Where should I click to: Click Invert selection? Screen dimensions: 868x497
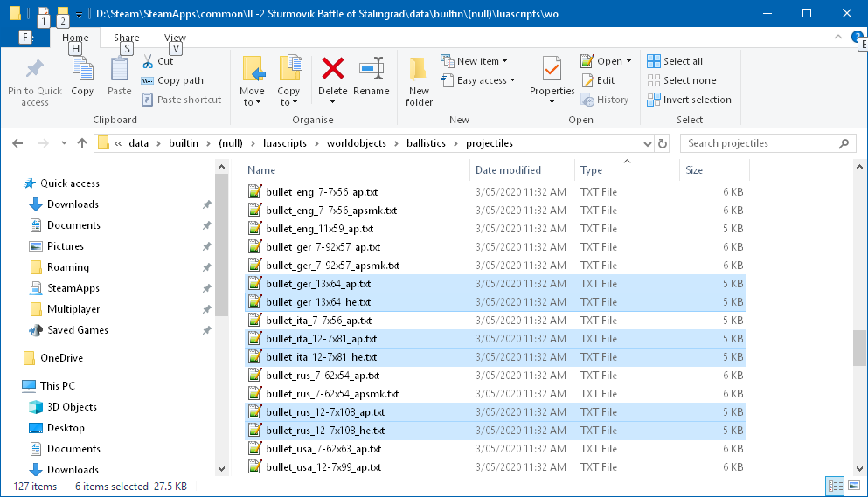click(x=689, y=100)
